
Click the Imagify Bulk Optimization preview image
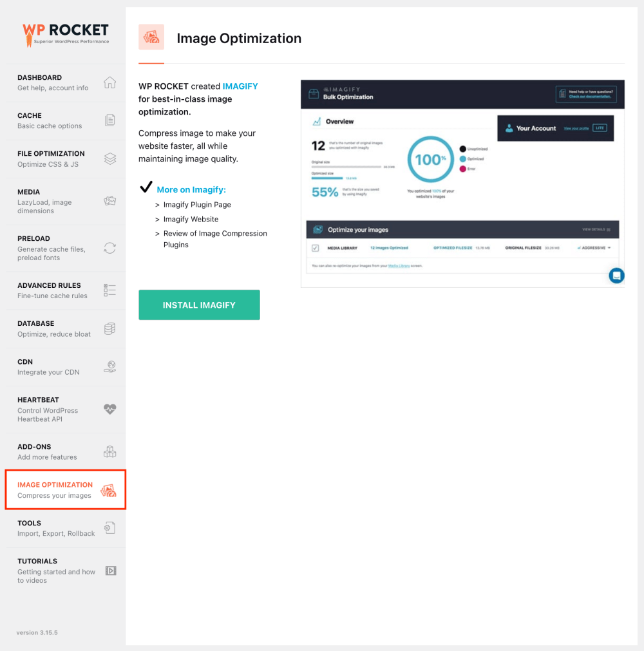(x=462, y=182)
